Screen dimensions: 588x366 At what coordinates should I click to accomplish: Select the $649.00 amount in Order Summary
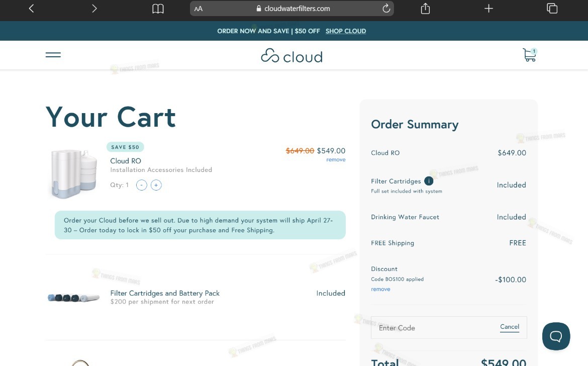tap(512, 153)
